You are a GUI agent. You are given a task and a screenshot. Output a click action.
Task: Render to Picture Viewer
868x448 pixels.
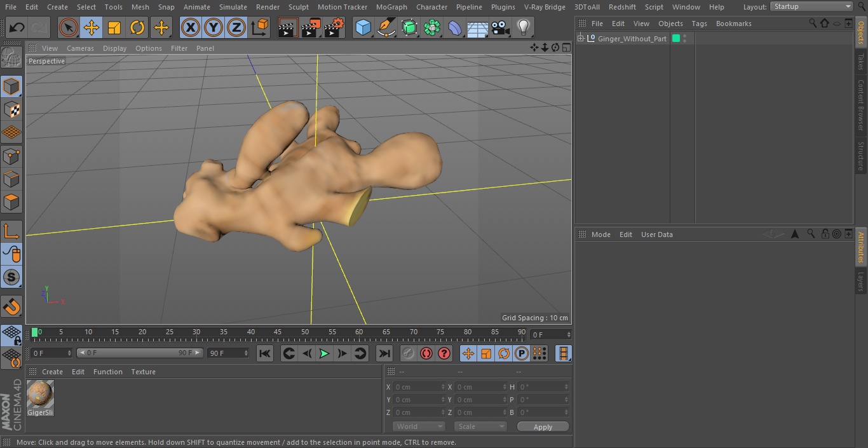click(311, 27)
